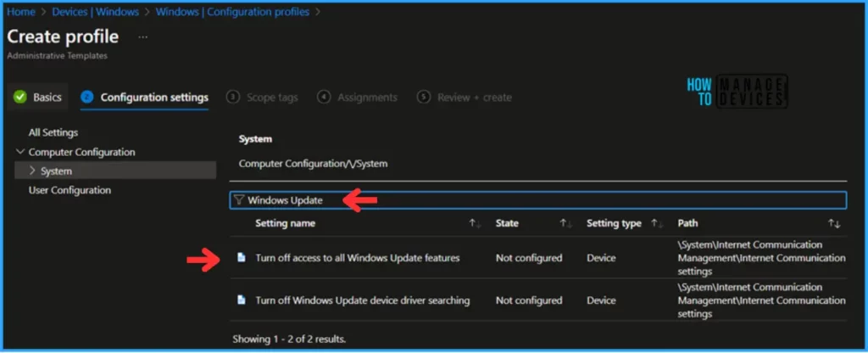Screen dimensions: 868x353
Task: Select User Configuration in the tree
Action: (x=70, y=190)
